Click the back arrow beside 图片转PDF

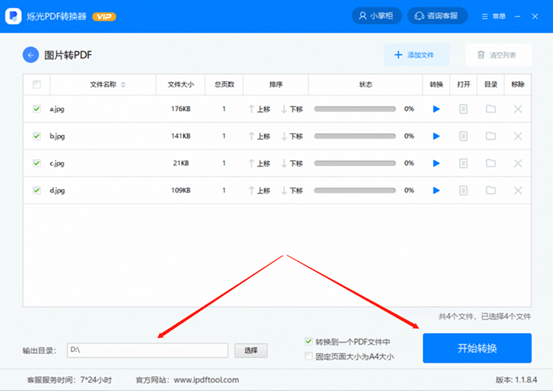tap(31, 55)
